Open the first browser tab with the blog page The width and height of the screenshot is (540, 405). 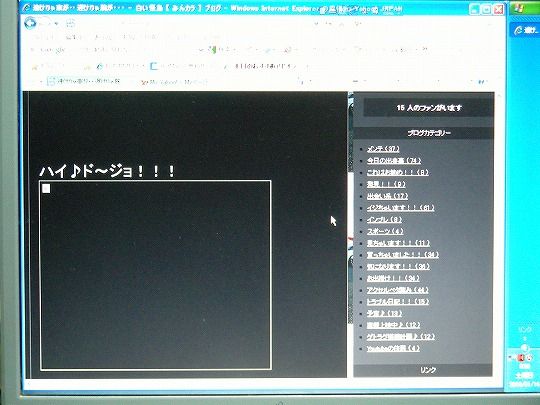[84, 81]
